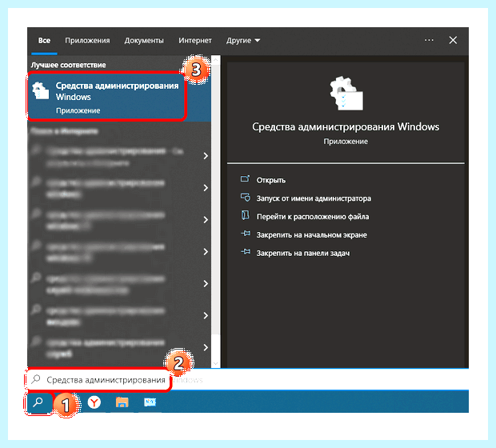The height and width of the screenshot is (448, 496).
Task: Expand the second web suggestion arrow
Action: click(x=206, y=188)
